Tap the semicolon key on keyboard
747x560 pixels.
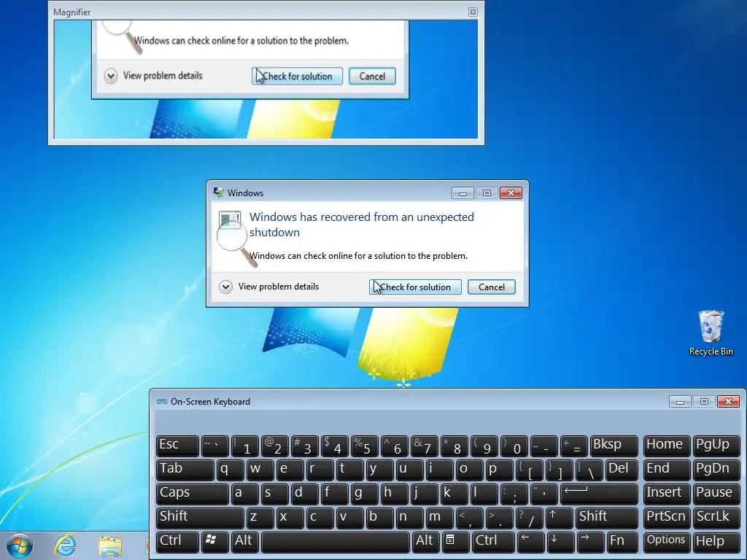coord(514,494)
